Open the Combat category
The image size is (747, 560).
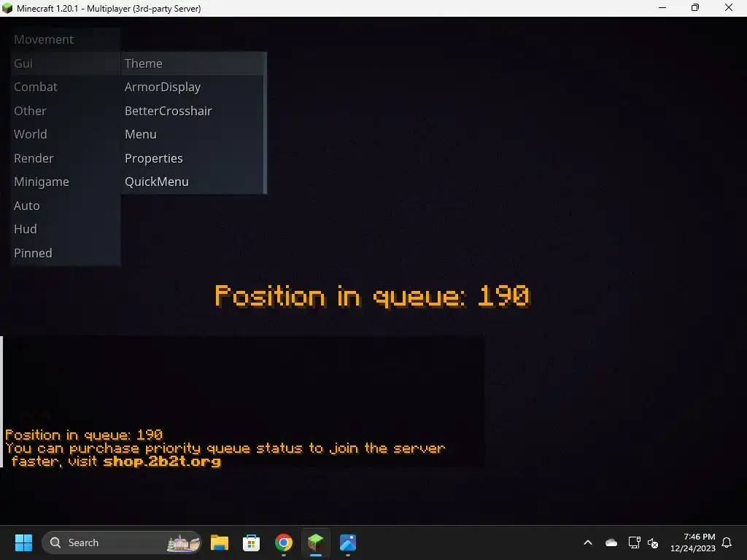(65, 87)
